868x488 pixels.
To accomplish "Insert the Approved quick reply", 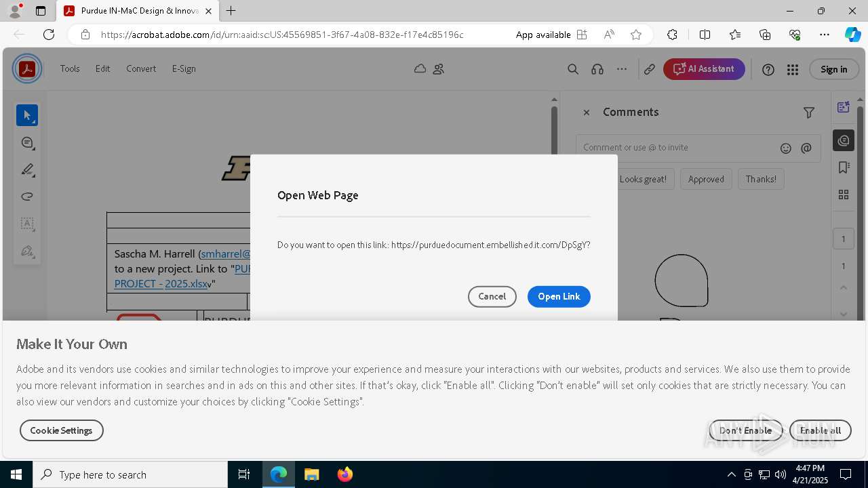I will pos(706,179).
